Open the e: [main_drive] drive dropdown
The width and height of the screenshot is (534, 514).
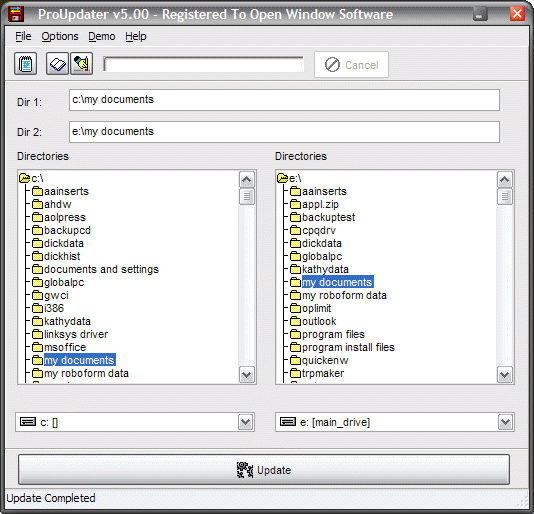[505, 422]
